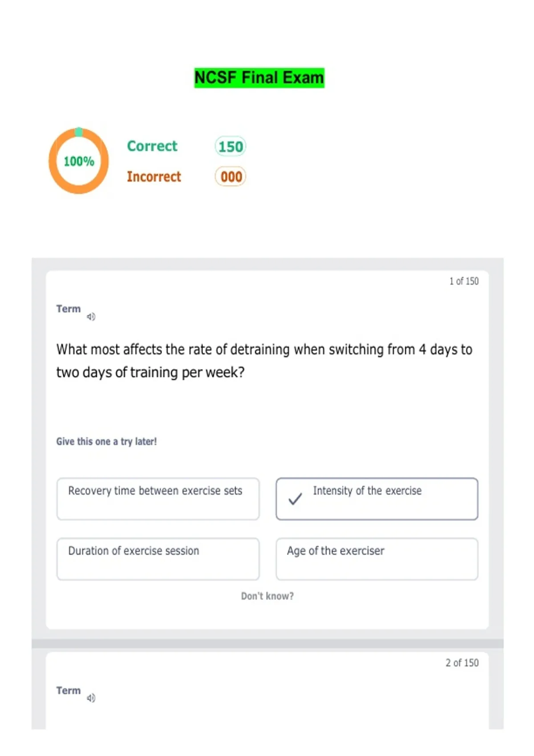Screen dimensions: 534x756
Task: Click the first card's "Term" label
Action: [x=69, y=309]
